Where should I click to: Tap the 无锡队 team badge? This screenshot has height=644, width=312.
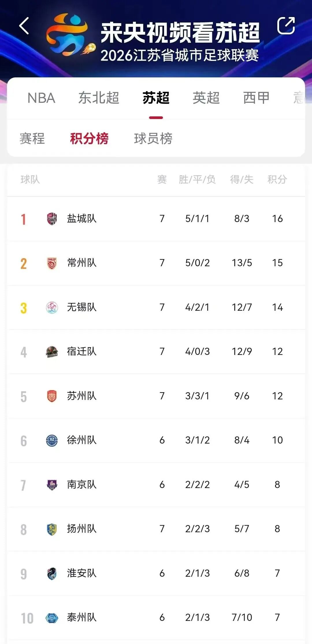[x=52, y=308]
